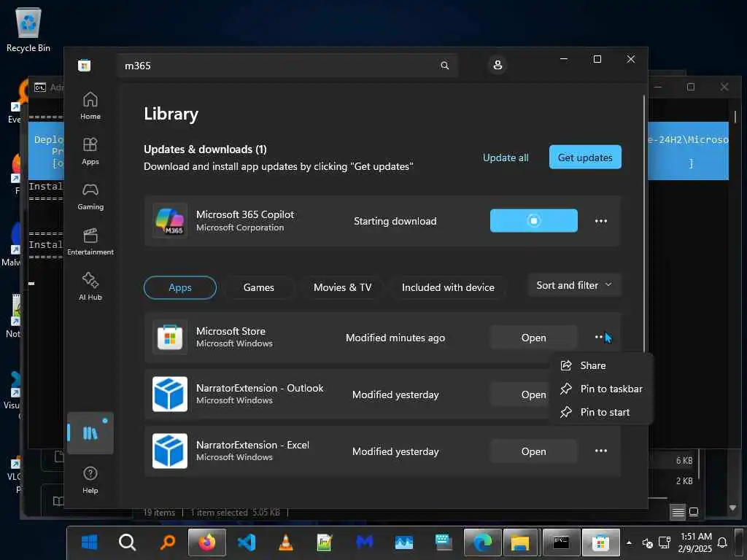This screenshot has width=747, height=560.
Task: Open taskbar Search magnifier
Action: (x=127, y=542)
